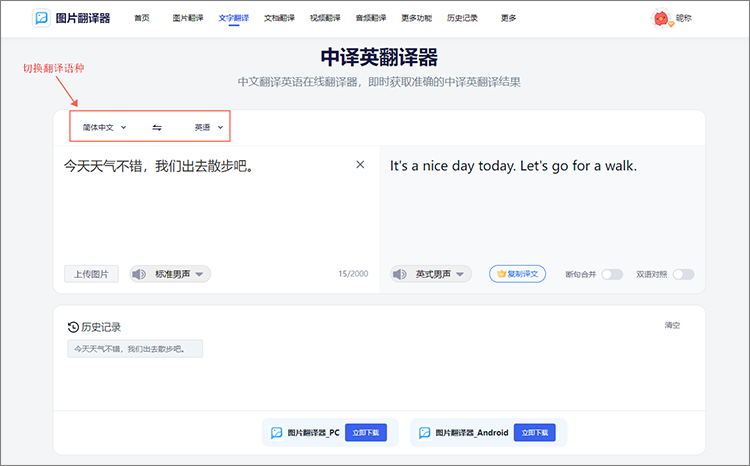750x466 pixels.
Task: Click the 图片翻译器_PC app icon
Action: (276, 433)
